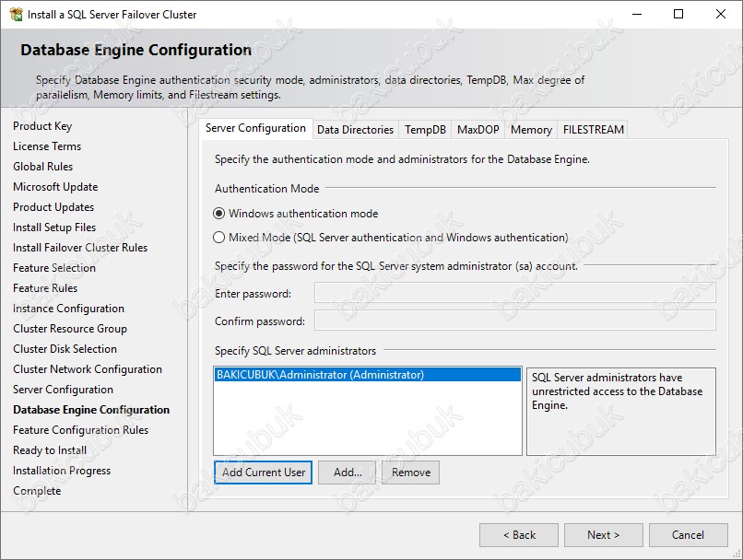This screenshot has width=743, height=560.
Task: Open the Server Configuration tab
Action: click(255, 128)
